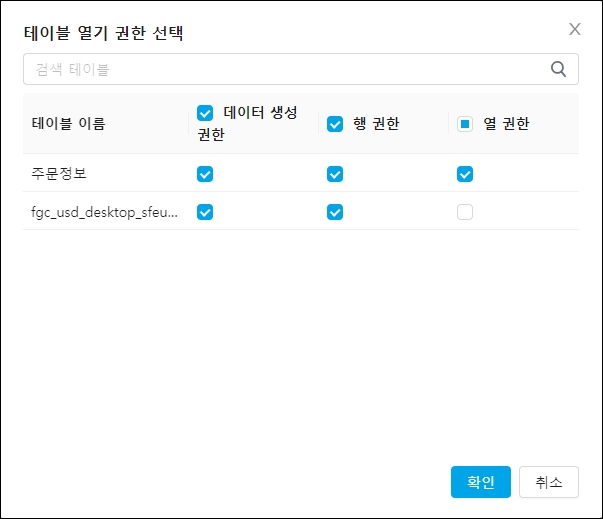Click the search magnifier icon

pos(558,69)
